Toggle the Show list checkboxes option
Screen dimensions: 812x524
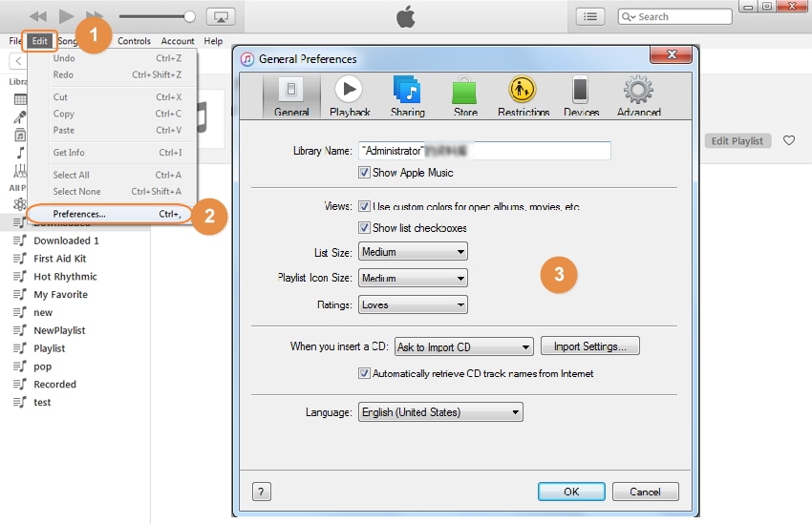[364, 227]
